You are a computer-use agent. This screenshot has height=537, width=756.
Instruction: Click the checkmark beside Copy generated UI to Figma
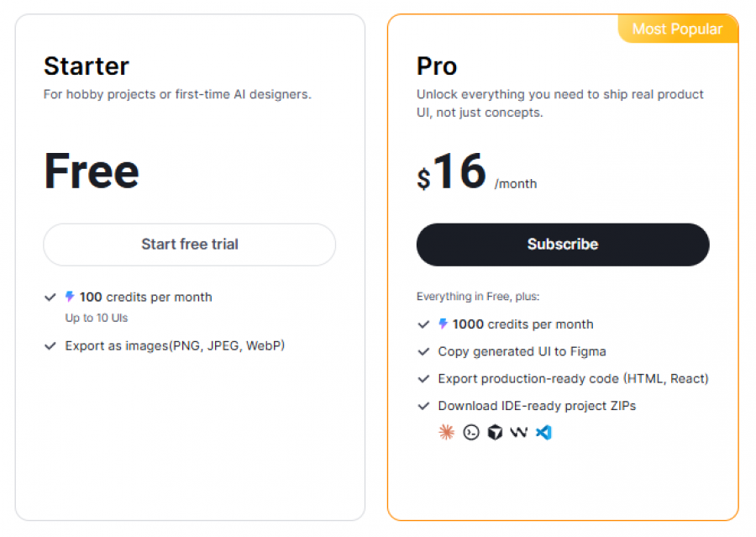click(x=423, y=351)
